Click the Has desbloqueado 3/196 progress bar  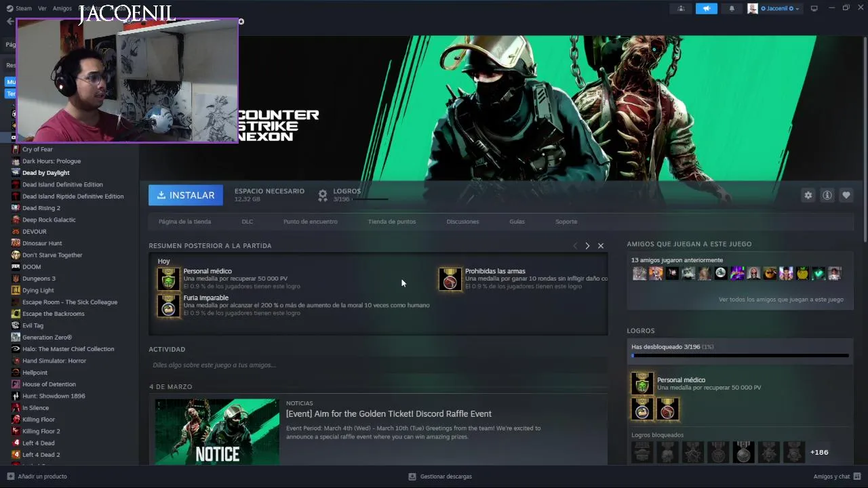tap(740, 355)
